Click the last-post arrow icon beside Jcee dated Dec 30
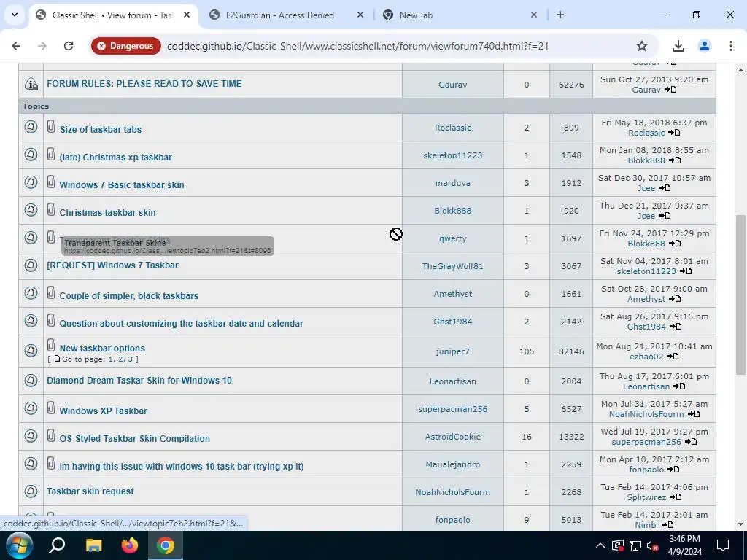This screenshot has width=747, height=560. point(665,187)
